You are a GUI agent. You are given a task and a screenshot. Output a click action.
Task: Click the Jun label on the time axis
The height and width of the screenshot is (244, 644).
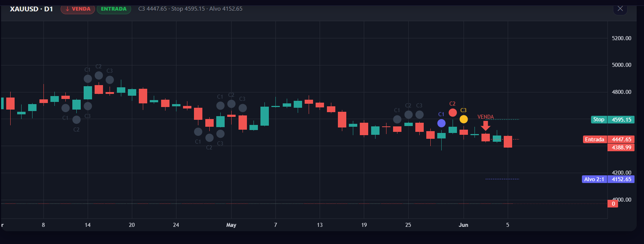(x=464, y=225)
